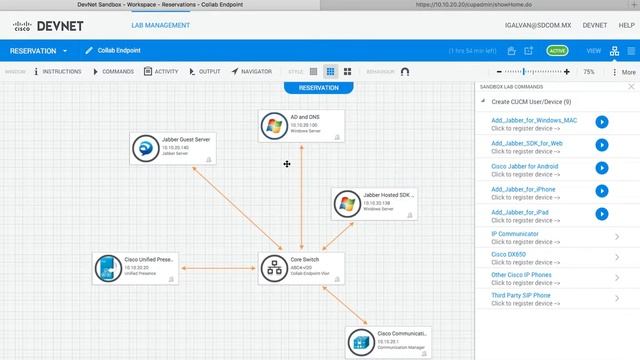
Task: Click the Add_Jabber_for_iPhone link
Action: (x=523, y=189)
